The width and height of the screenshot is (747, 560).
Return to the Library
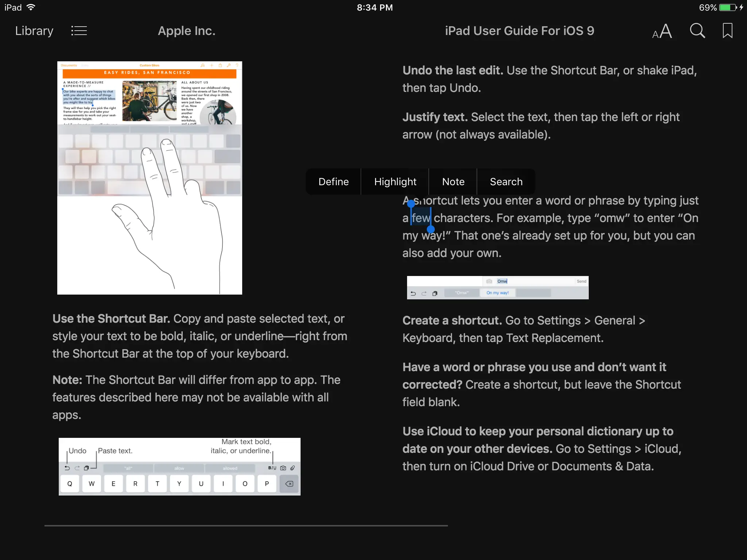pyautogui.click(x=34, y=31)
